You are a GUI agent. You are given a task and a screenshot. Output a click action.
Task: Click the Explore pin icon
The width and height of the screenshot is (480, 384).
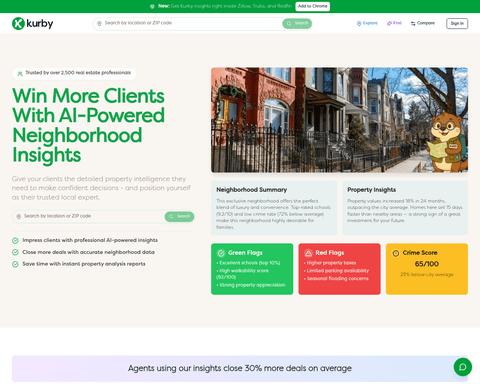point(359,23)
